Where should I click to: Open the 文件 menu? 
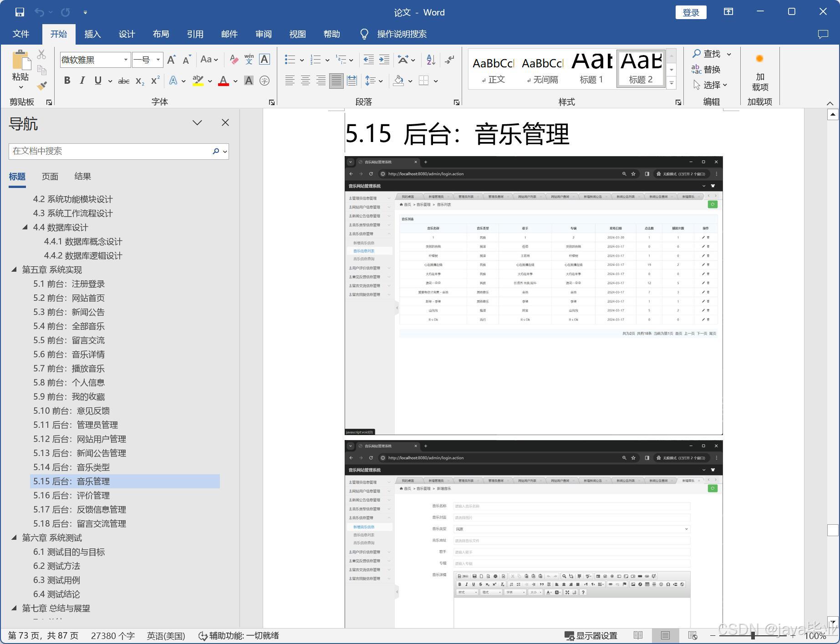tap(21, 34)
